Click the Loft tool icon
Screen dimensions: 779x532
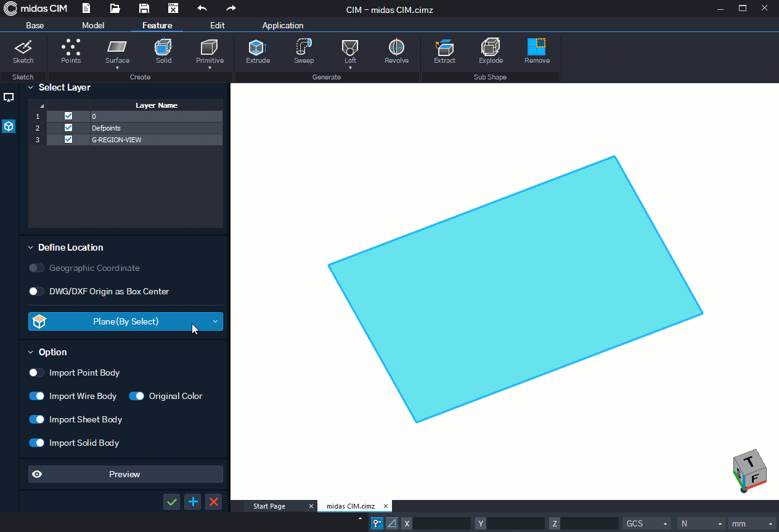[x=350, y=47]
